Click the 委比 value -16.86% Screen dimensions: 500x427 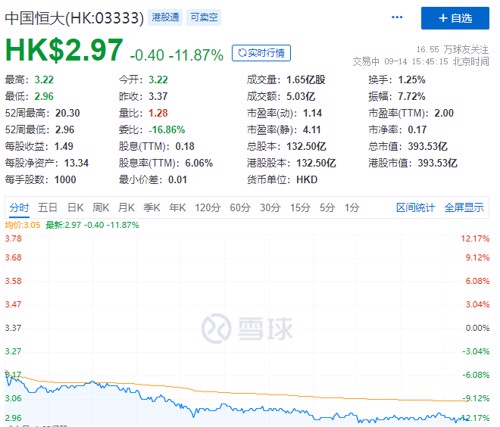pyautogui.click(x=167, y=130)
